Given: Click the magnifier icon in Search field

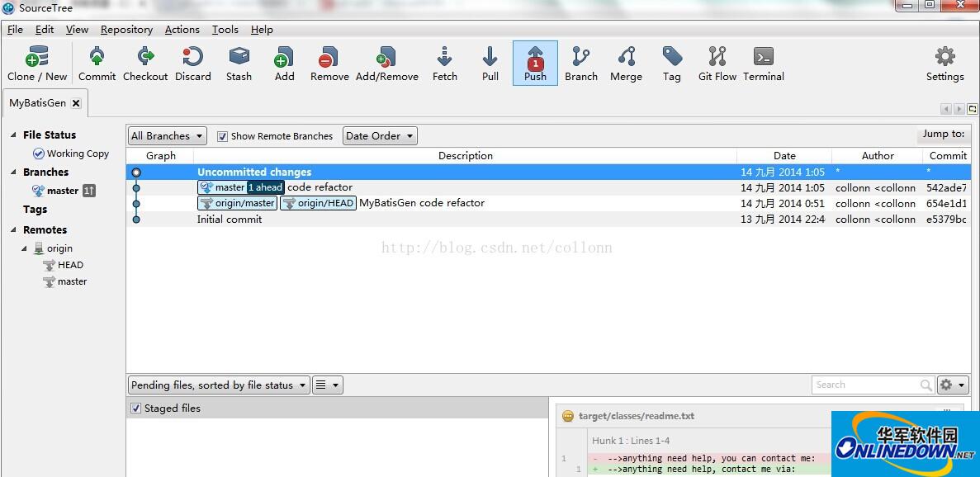Looking at the screenshot, I should (926, 385).
